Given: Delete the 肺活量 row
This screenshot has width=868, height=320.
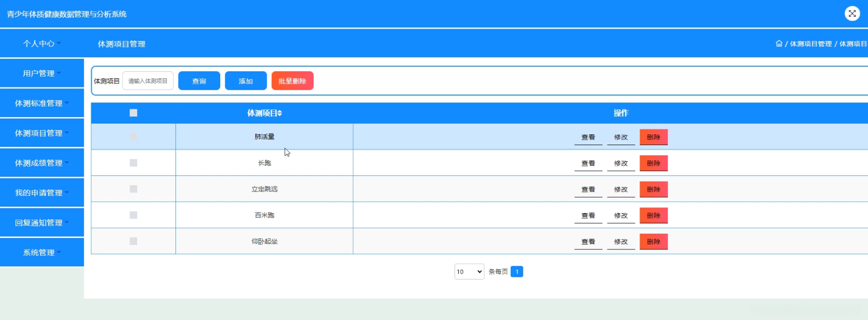Looking at the screenshot, I should [x=654, y=137].
